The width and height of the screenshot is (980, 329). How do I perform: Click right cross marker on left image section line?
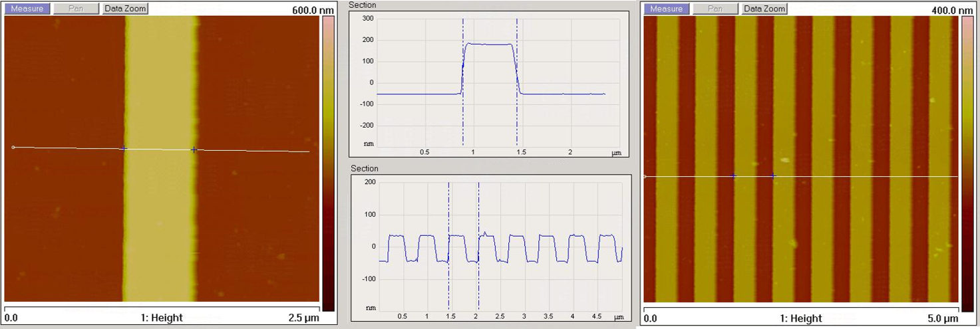point(194,150)
